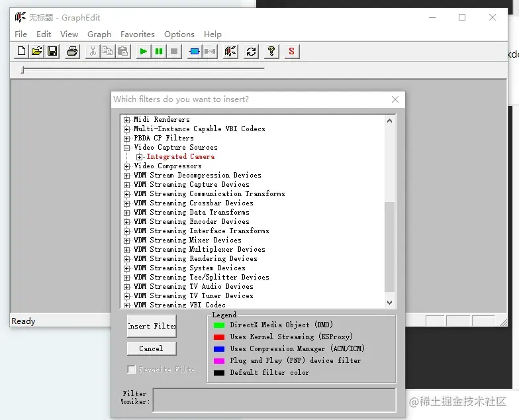This screenshot has height=420, width=519.
Task: Click the filter list scroll up arrow
Action: pos(389,121)
